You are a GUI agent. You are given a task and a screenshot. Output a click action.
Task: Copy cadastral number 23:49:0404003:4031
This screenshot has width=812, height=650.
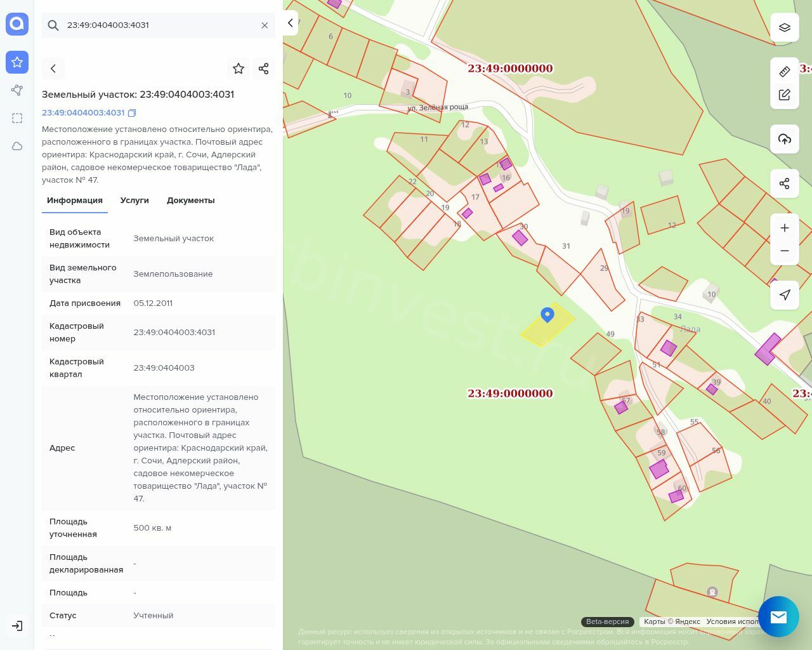click(x=132, y=113)
